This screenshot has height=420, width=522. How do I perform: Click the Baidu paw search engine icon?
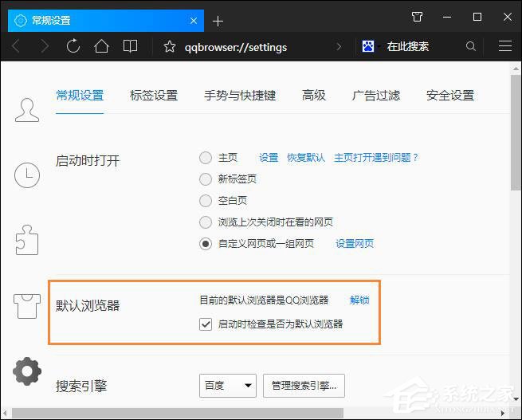point(368,46)
